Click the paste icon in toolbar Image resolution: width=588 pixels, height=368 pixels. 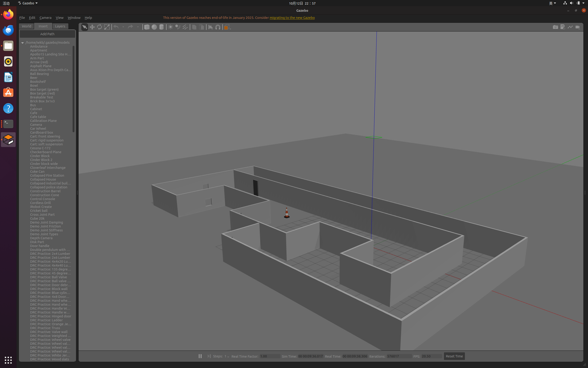201,27
